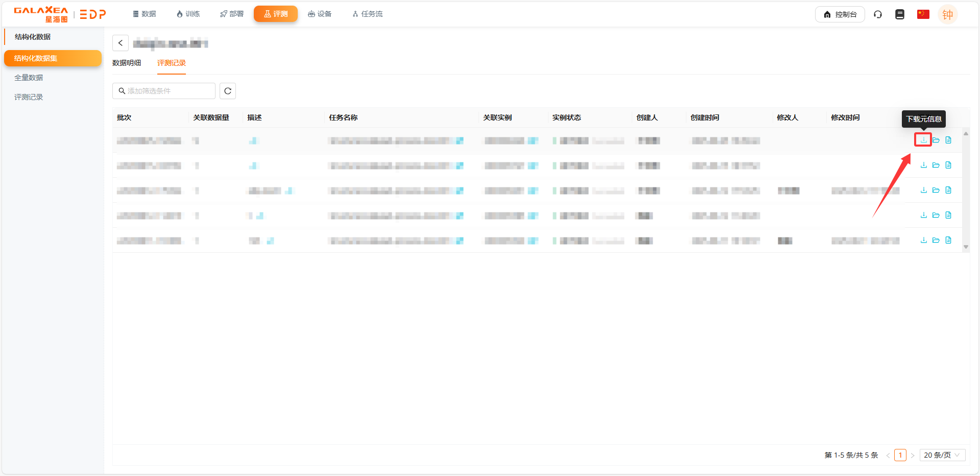Click the China flag language selector

(x=923, y=14)
